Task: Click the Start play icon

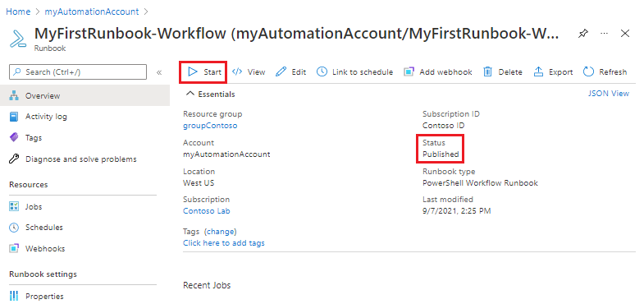Action: pos(192,72)
